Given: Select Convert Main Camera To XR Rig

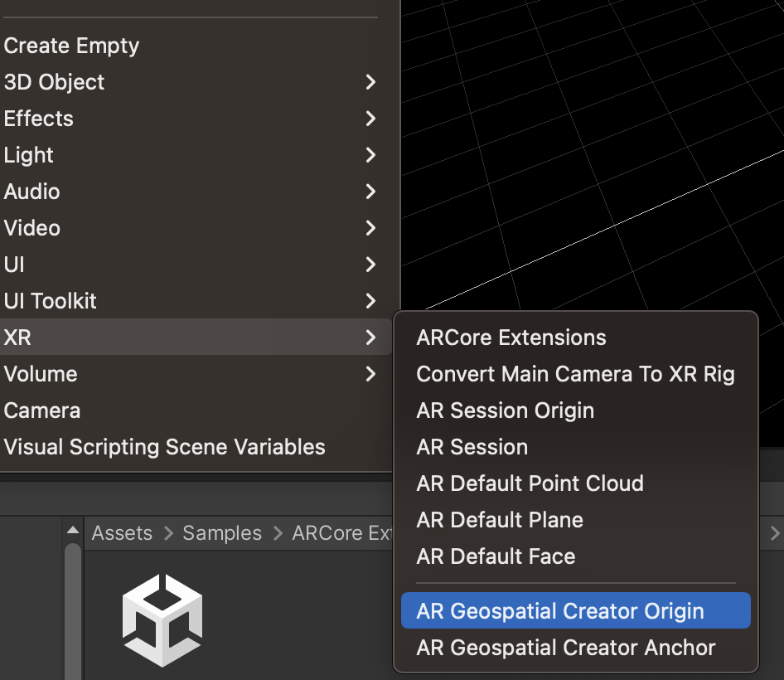Looking at the screenshot, I should click(x=575, y=373).
